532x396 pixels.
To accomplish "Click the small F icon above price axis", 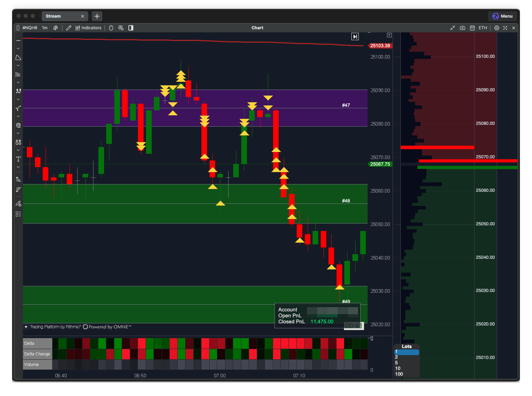I will 389,35.
